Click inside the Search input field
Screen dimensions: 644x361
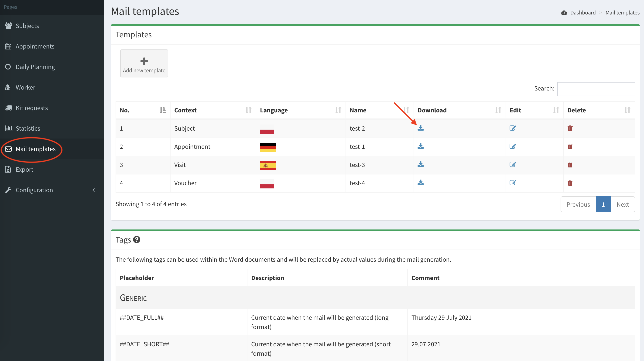pyautogui.click(x=596, y=89)
